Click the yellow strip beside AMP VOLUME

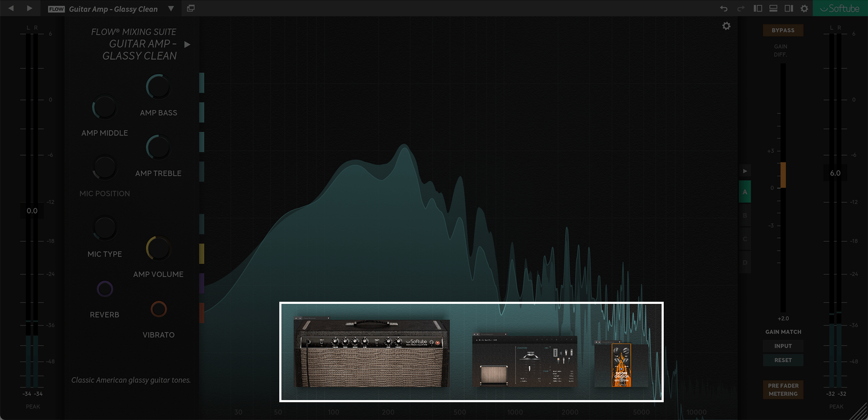202,253
